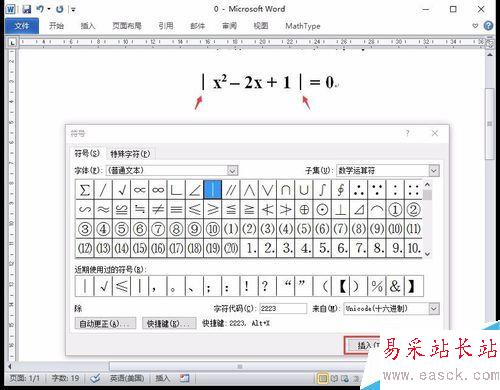Click the 英语(美国) language indicator

(127, 378)
